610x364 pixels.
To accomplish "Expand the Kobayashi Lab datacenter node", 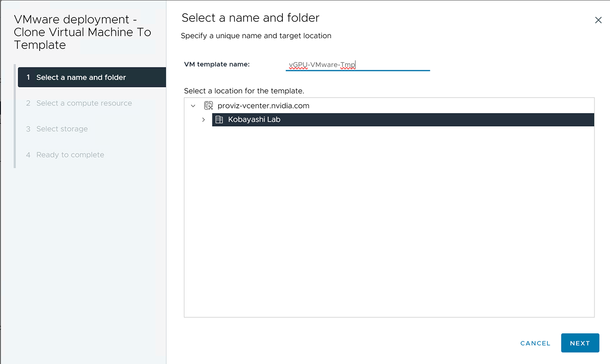I will coord(203,120).
